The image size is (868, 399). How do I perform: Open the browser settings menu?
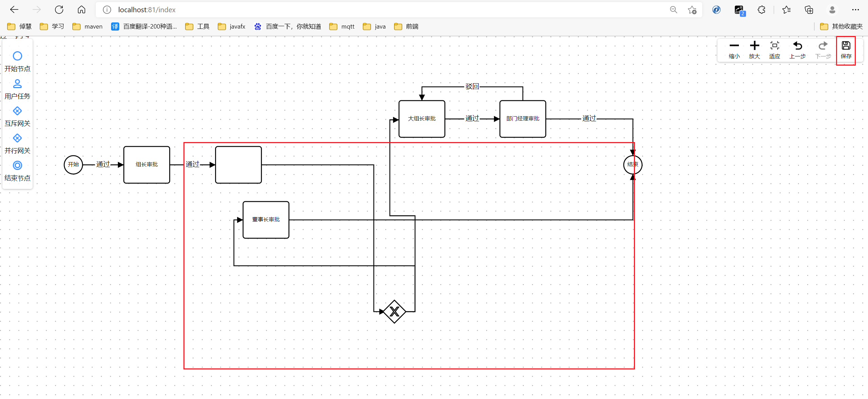[856, 10]
